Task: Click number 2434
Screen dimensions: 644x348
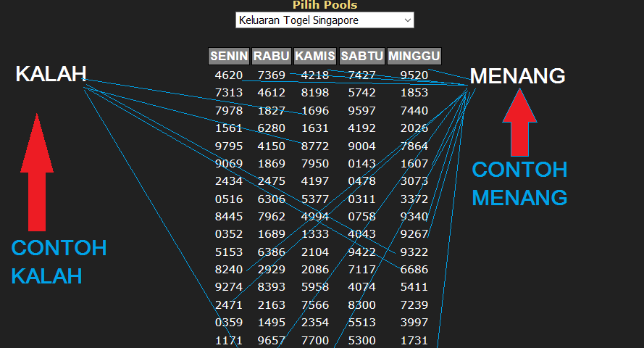Action: [x=229, y=181]
